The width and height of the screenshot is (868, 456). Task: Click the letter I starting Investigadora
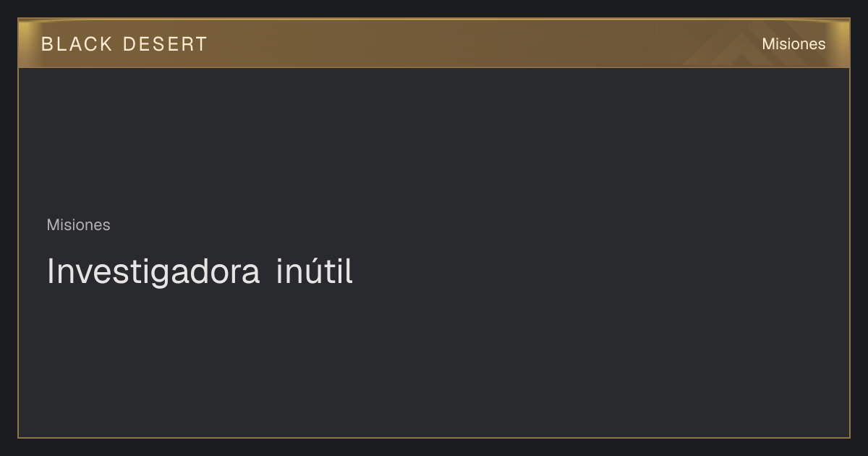point(50,272)
